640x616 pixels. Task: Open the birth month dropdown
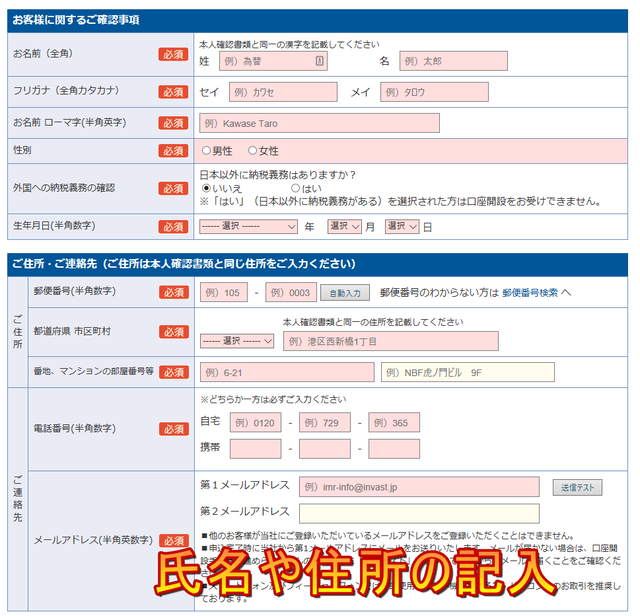[x=344, y=227]
